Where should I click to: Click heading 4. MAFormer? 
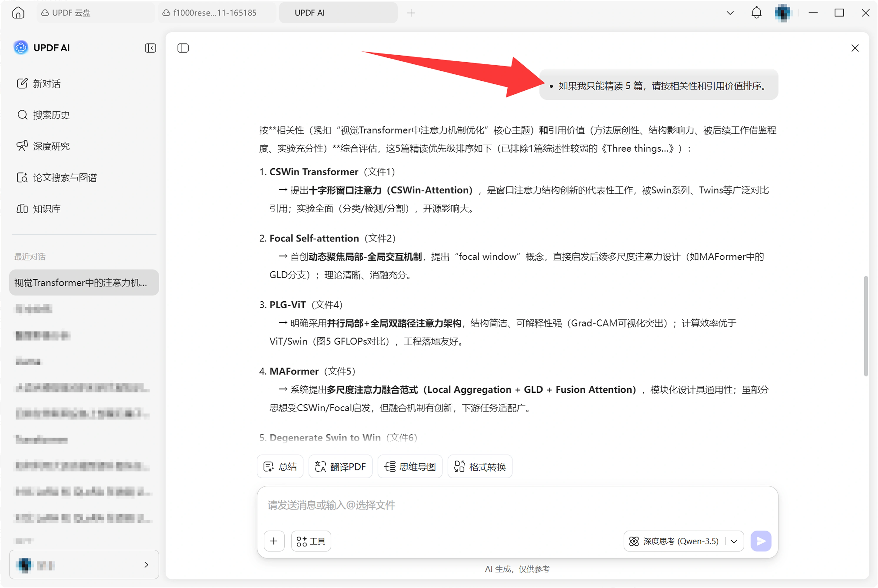coord(307,371)
